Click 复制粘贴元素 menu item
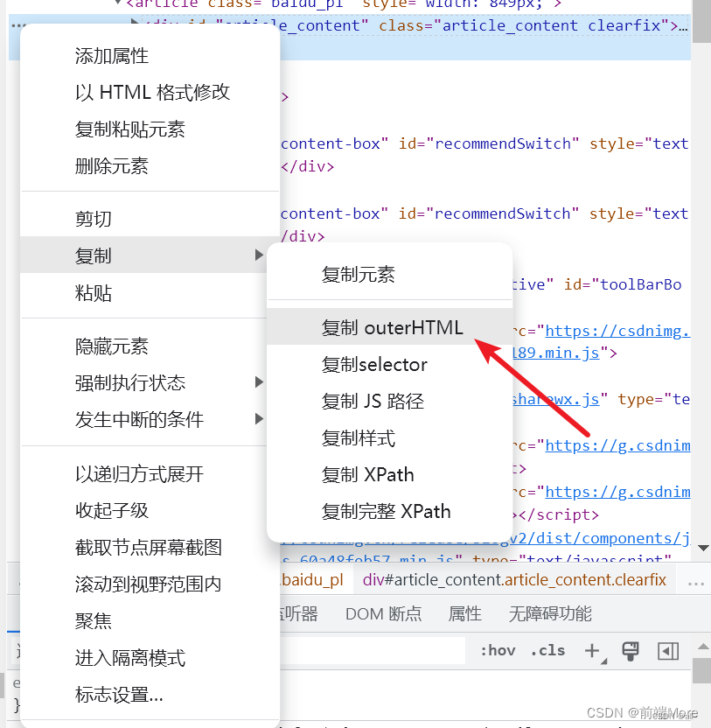The width and height of the screenshot is (711, 728). click(150, 129)
